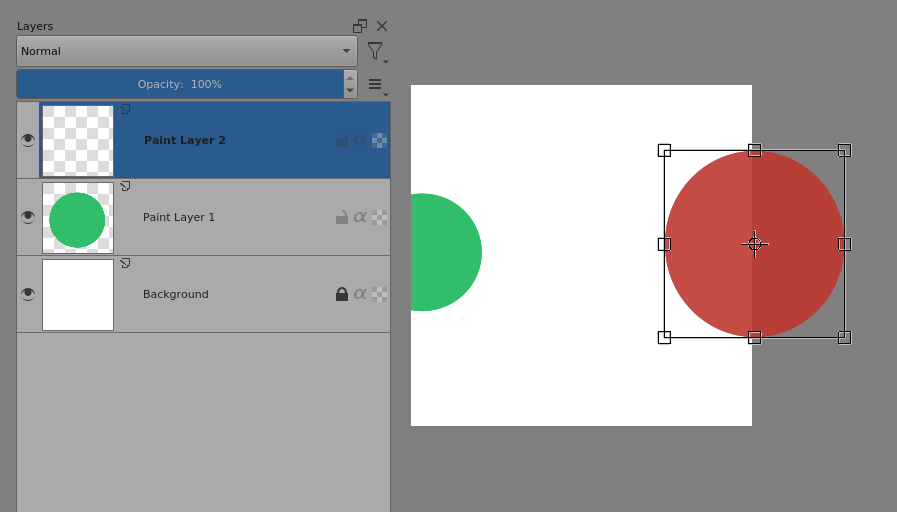Toggle the lock on Paint Layer 2

(342, 140)
